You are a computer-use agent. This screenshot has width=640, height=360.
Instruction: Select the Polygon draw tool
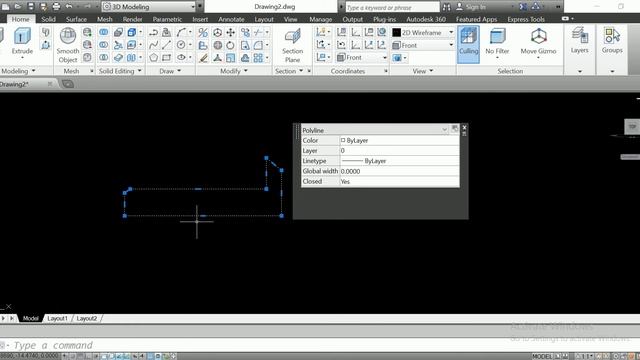pos(153,58)
